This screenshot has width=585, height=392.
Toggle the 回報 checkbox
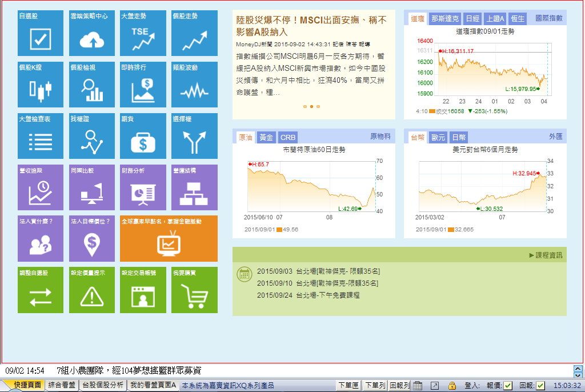point(540,386)
